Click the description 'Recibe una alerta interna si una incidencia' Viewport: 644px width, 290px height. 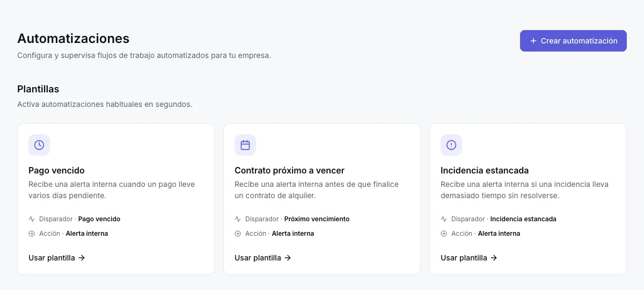525,190
